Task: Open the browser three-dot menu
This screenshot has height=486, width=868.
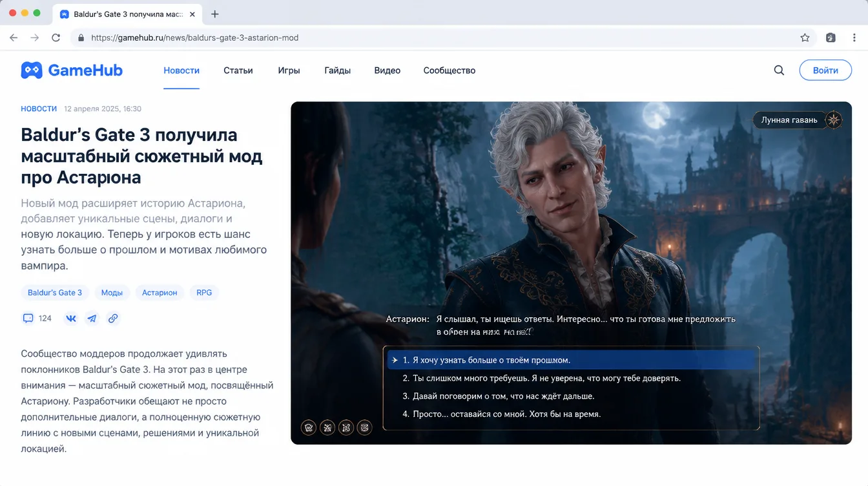Action: point(855,37)
